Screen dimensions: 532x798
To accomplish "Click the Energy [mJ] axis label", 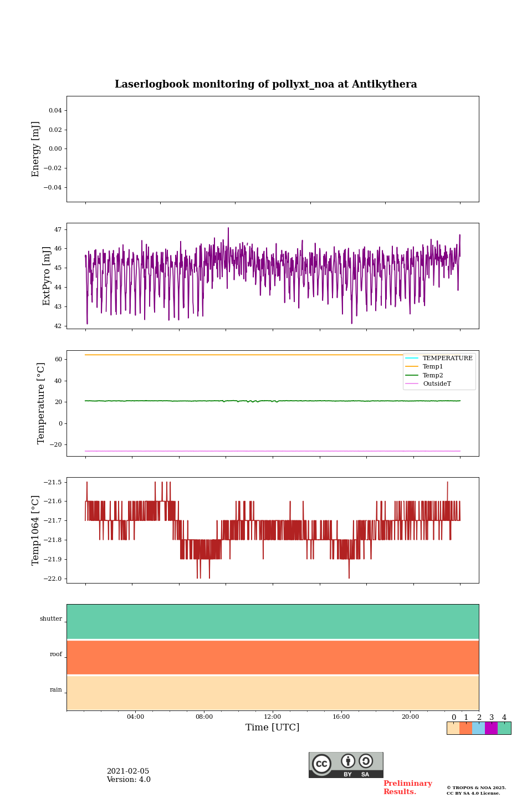I will [x=36, y=149].
